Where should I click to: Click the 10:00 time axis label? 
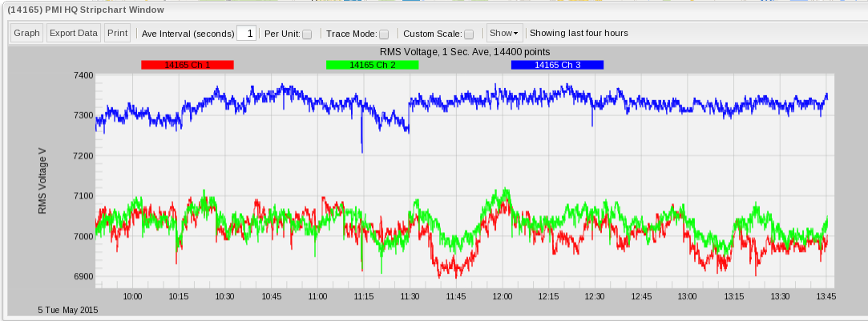[132, 296]
